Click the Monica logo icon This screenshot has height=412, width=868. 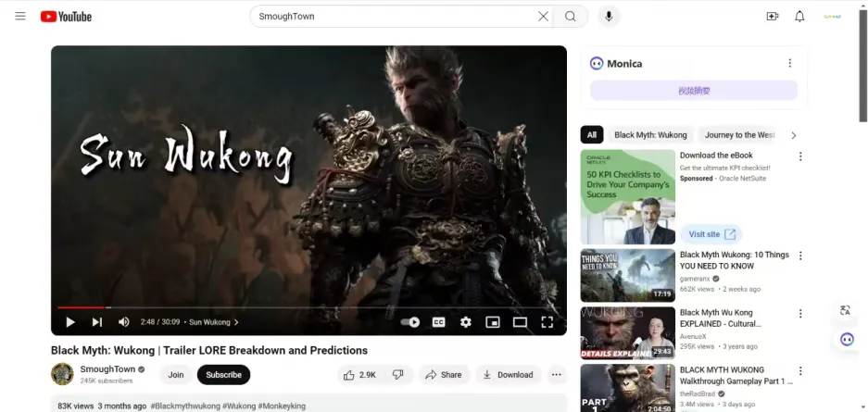(x=597, y=63)
